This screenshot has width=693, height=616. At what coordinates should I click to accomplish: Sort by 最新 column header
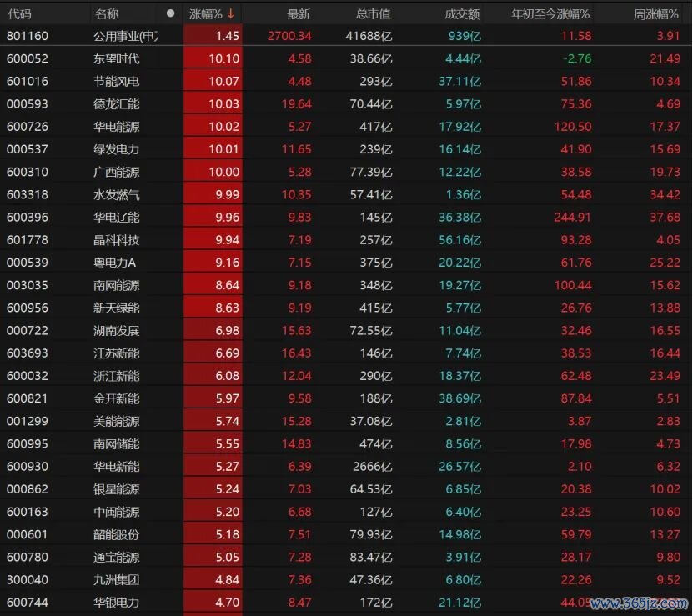click(x=299, y=14)
